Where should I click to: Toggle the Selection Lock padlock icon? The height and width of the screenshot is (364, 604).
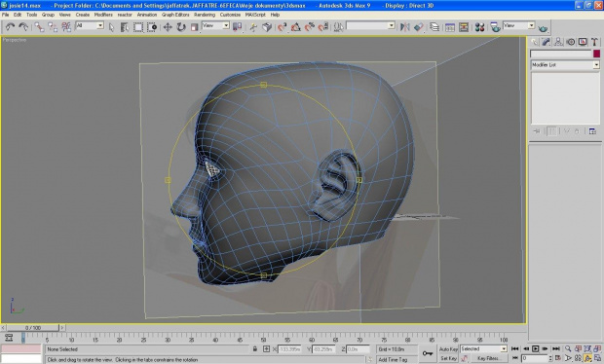(255, 349)
